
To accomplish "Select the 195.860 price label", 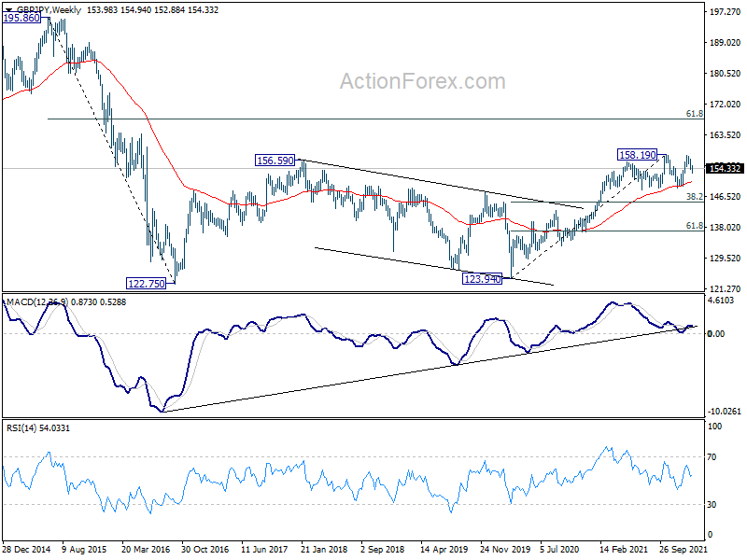I will point(21,18).
